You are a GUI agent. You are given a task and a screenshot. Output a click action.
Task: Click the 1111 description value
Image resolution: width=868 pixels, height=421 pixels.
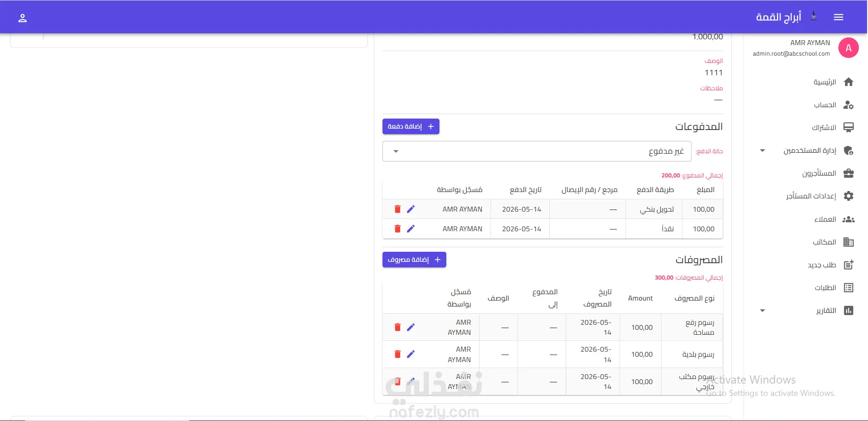tap(713, 73)
